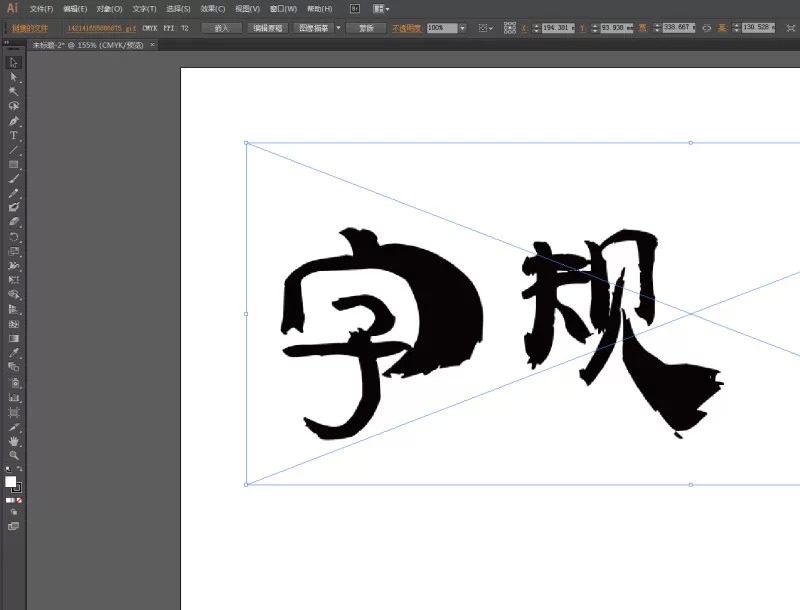This screenshot has height=610, width=800.
Task: Select the Magic Wand tool
Action: tap(14, 91)
